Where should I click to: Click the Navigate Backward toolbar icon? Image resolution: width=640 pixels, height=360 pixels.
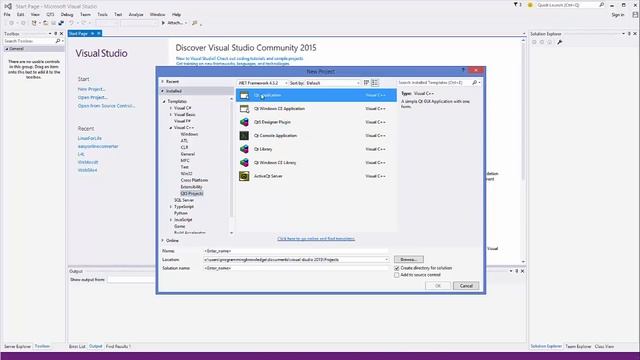pyautogui.click(x=11, y=23)
